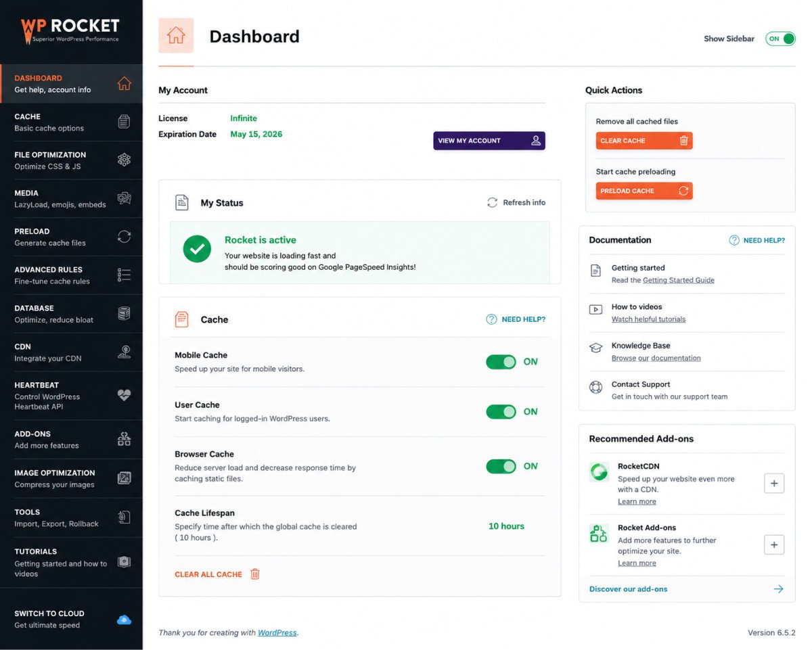The width and height of the screenshot is (812, 650).
Task: Open the Getting Started Guide link
Action: coord(679,280)
